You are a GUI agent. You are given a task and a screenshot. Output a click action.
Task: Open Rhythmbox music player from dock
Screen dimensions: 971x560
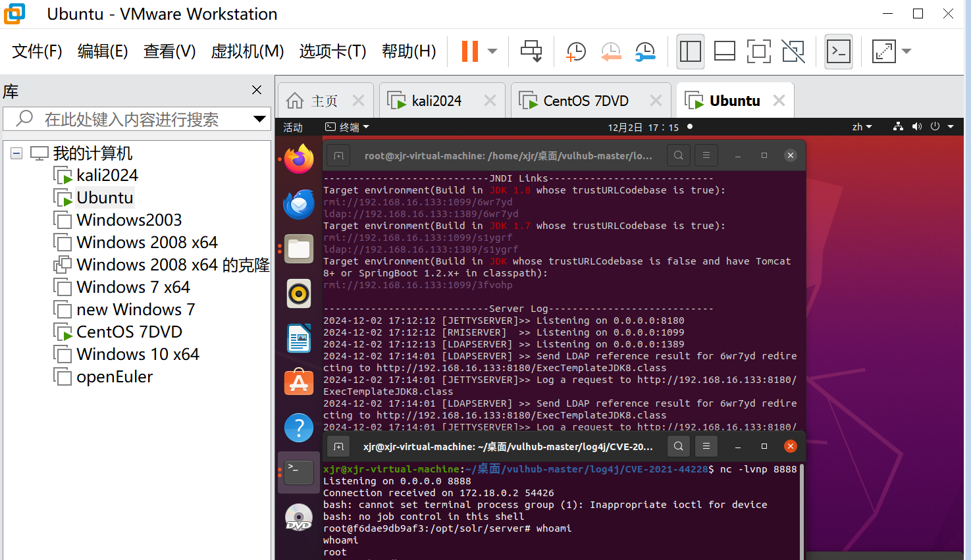pyautogui.click(x=299, y=293)
